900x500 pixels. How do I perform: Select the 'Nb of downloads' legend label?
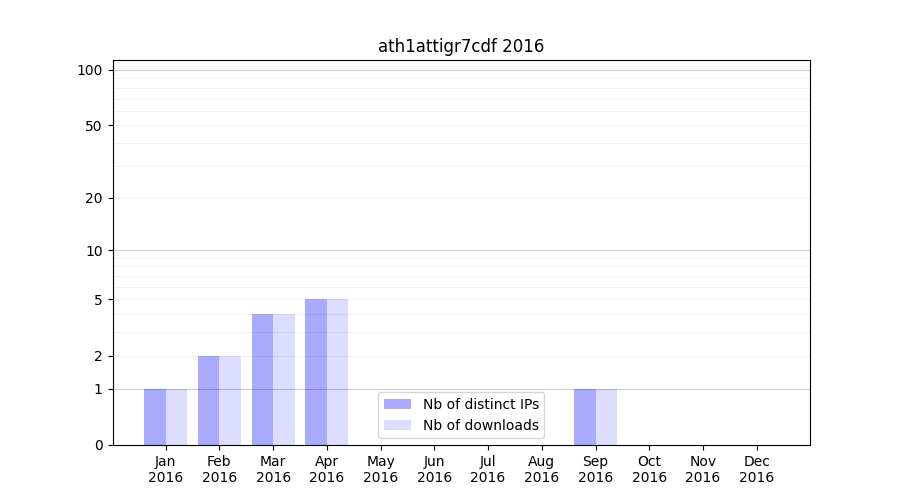tap(480, 425)
